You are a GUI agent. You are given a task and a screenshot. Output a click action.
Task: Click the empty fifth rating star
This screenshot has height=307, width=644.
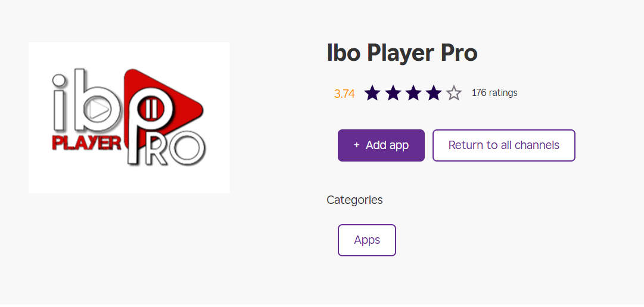click(454, 93)
